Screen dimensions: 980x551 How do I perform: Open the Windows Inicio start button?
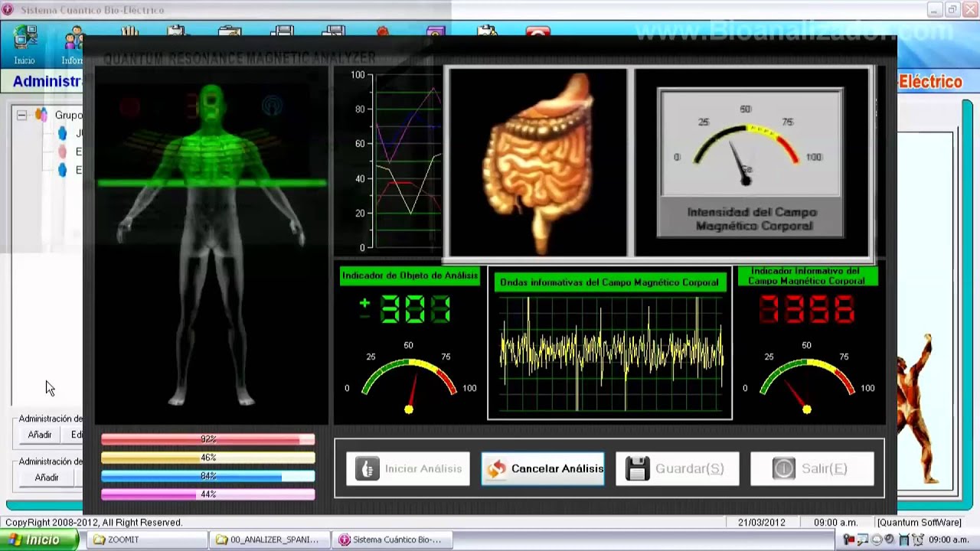(x=38, y=540)
